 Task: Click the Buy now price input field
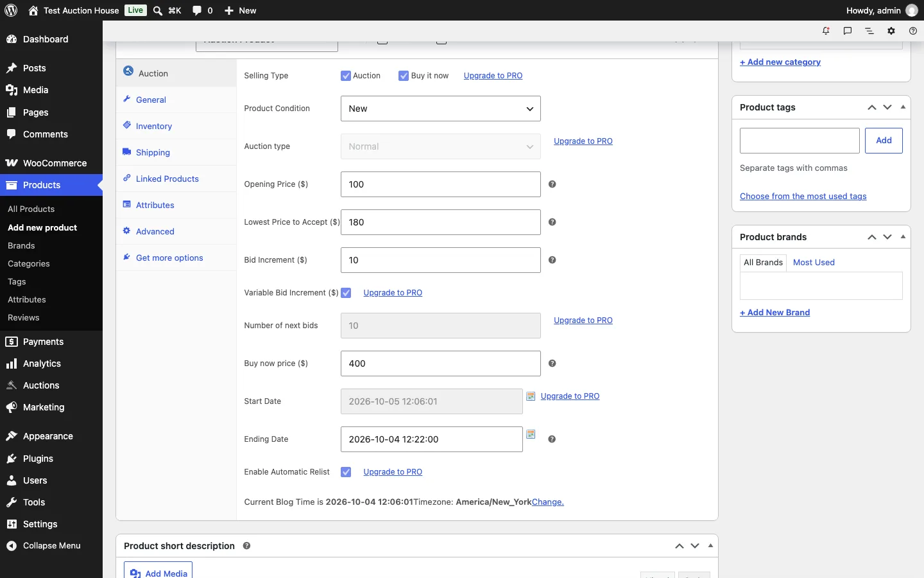coord(441,363)
